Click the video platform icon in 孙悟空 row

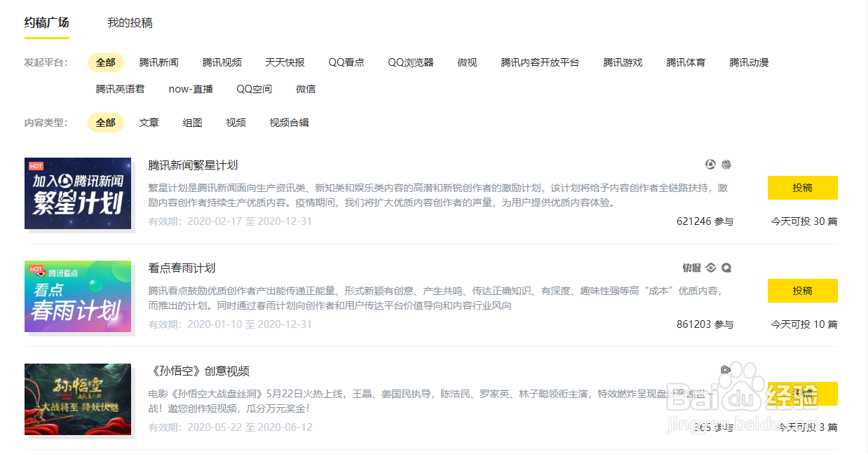[726, 370]
